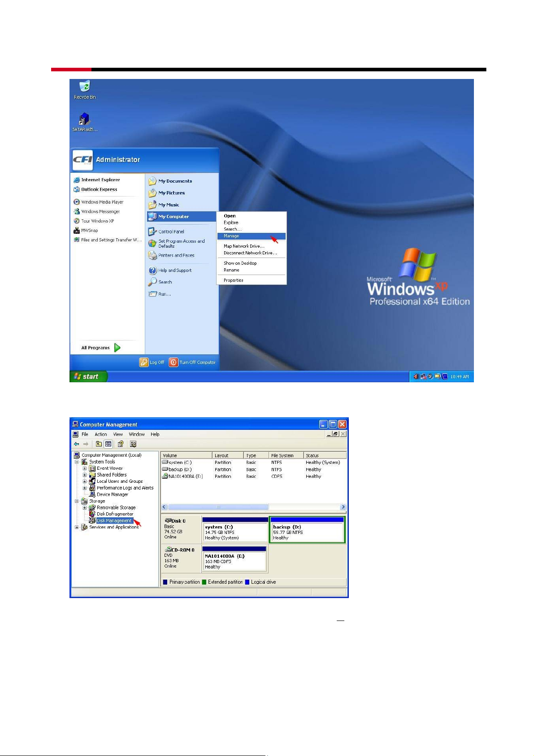Image resolution: width=534 pixels, height=756 pixels.
Task: Choose Open in the context menu
Action: [252, 216]
